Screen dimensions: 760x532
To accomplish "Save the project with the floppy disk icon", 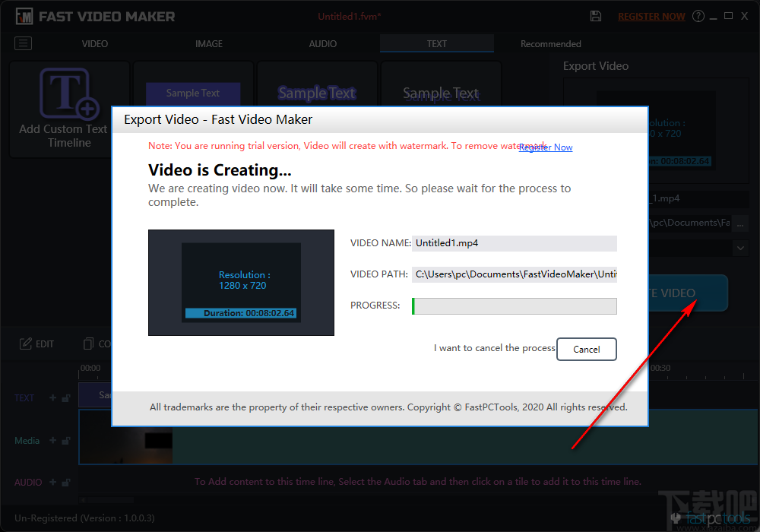I will (x=596, y=15).
